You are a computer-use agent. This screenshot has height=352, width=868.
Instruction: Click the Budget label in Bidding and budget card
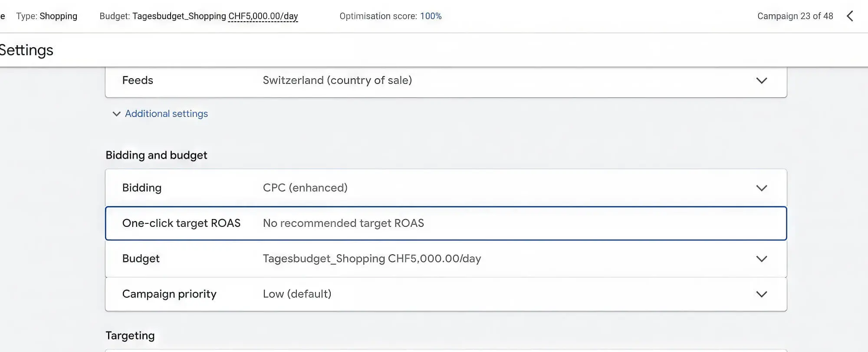[141, 259]
